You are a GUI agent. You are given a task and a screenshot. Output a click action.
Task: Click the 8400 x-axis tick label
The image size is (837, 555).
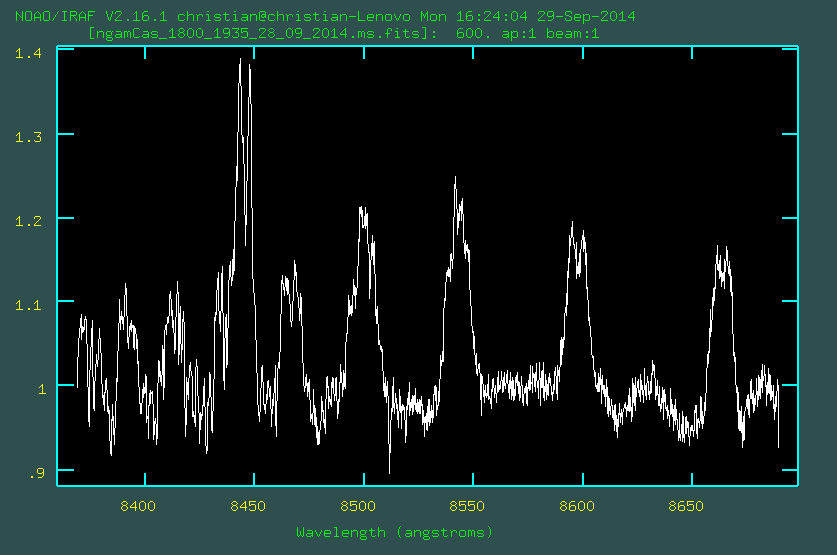tap(139, 507)
